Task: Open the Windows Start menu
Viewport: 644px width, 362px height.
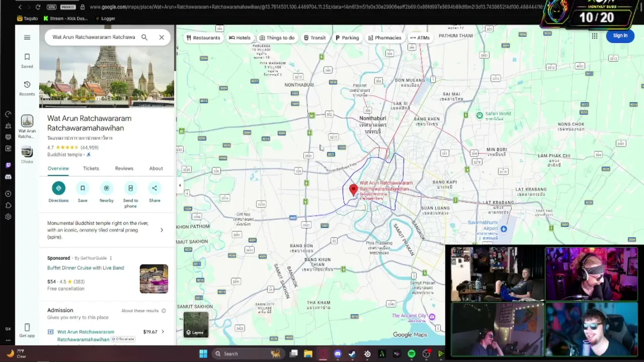Action: coord(203,354)
